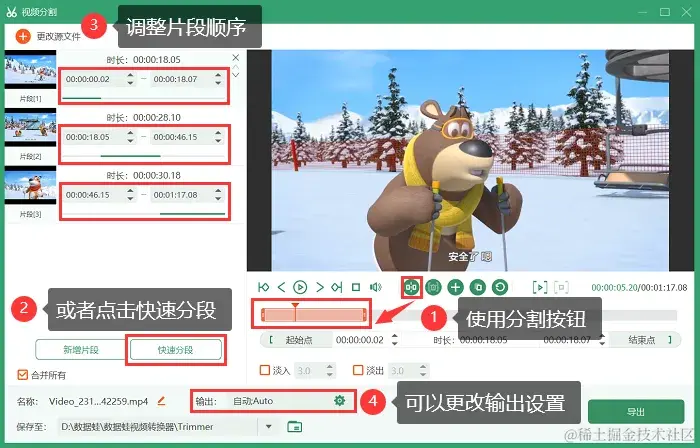Jump to the start of the video
The width and height of the screenshot is (700, 448).
(x=263, y=287)
